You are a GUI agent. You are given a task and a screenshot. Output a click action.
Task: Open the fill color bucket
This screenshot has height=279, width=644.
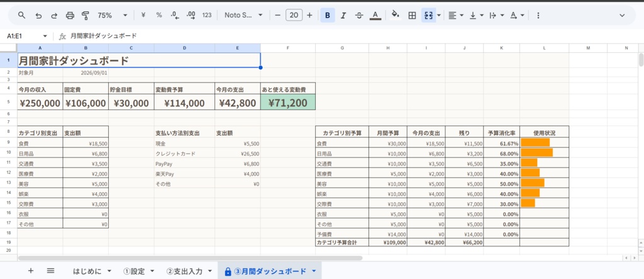(x=395, y=15)
